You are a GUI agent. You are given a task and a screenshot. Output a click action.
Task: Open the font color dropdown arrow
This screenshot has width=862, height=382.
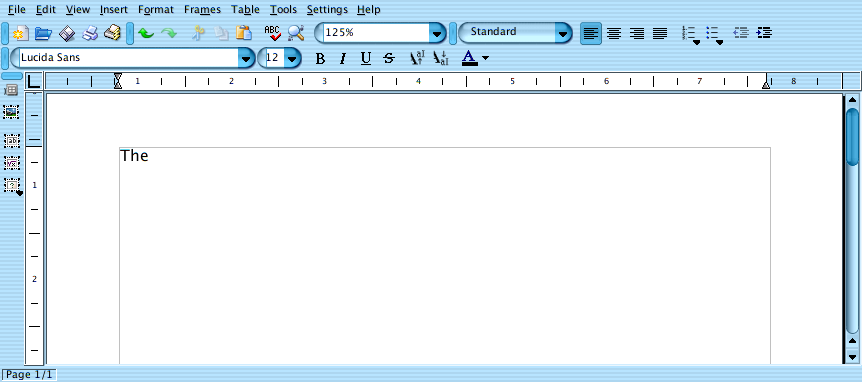tap(485, 58)
